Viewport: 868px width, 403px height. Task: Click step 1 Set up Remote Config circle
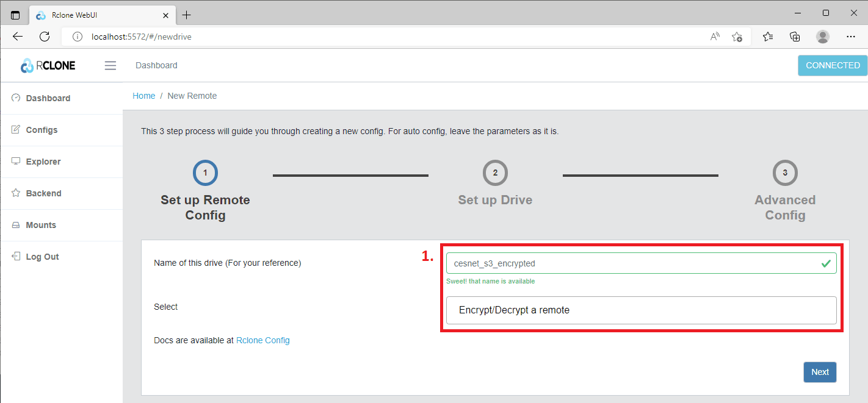[205, 173]
